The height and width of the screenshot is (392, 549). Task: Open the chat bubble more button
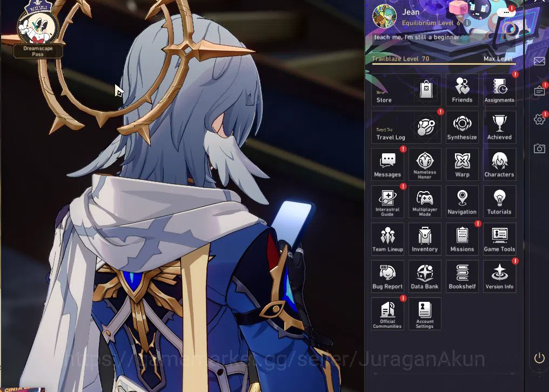[x=506, y=12]
